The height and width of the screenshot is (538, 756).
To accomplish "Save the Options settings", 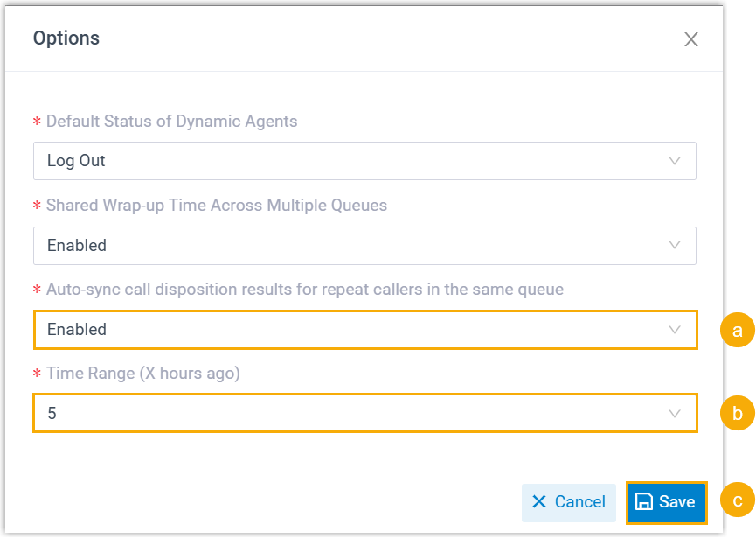I will click(x=667, y=503).
